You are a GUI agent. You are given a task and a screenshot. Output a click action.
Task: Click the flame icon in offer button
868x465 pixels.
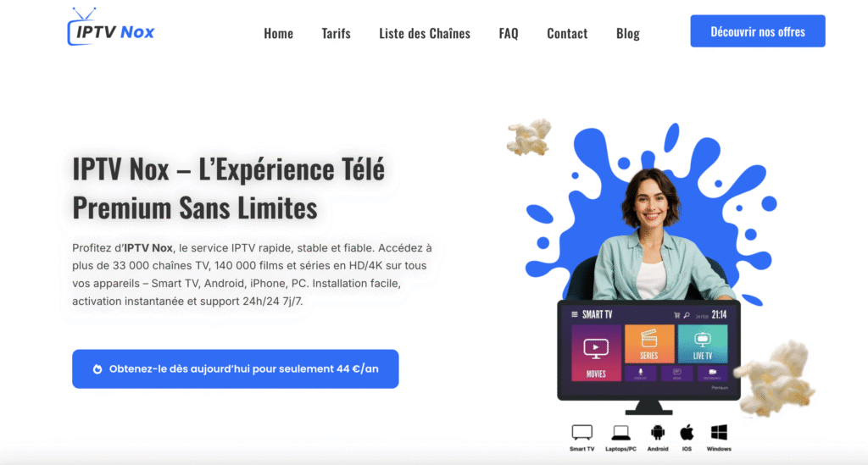(97, 368)
